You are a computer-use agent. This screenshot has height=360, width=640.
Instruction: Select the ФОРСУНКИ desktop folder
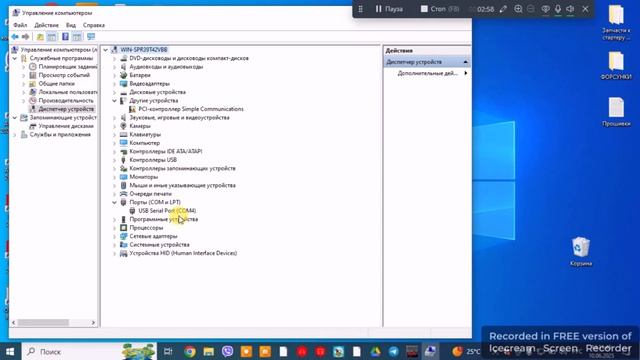(616, 65)
